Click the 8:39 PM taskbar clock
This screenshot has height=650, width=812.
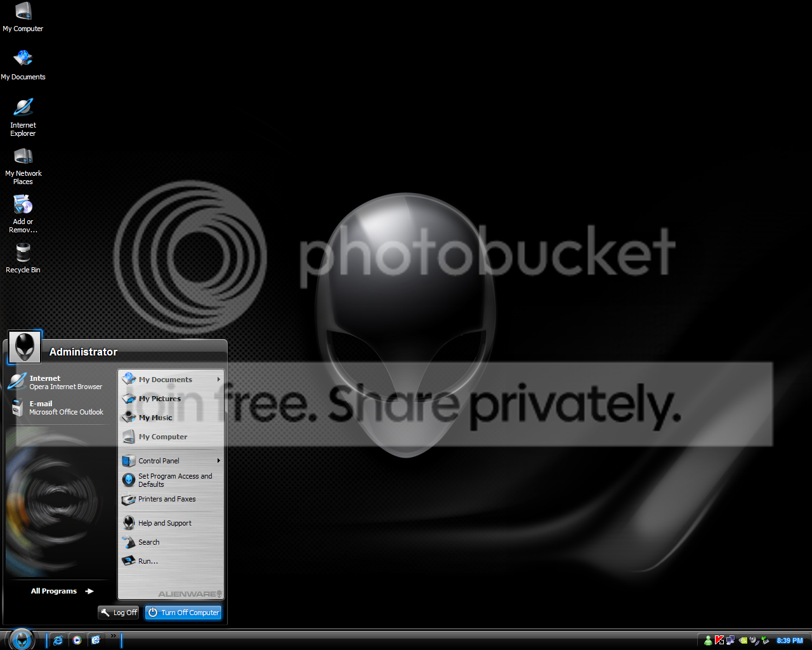(790, 640)
